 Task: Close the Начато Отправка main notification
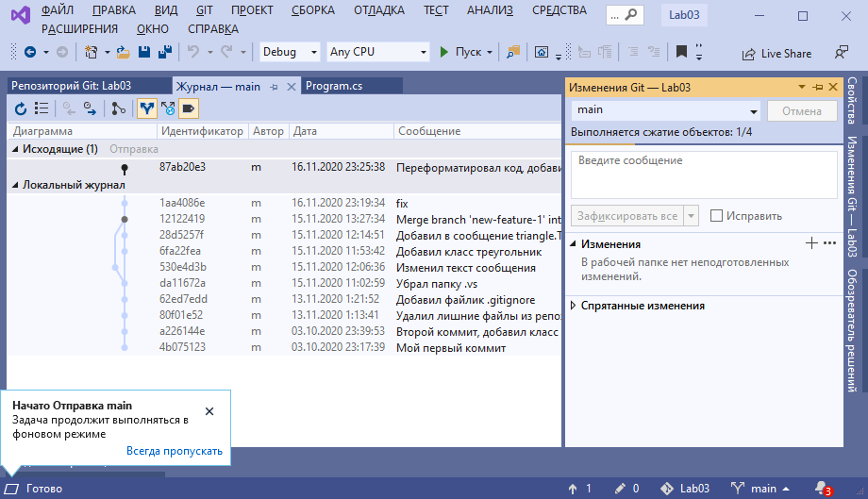click(209, 411)
